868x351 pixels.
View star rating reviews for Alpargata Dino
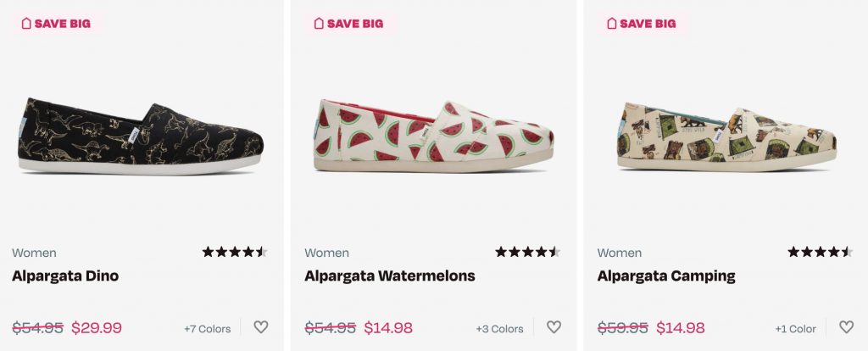click(x=235, y=252)
